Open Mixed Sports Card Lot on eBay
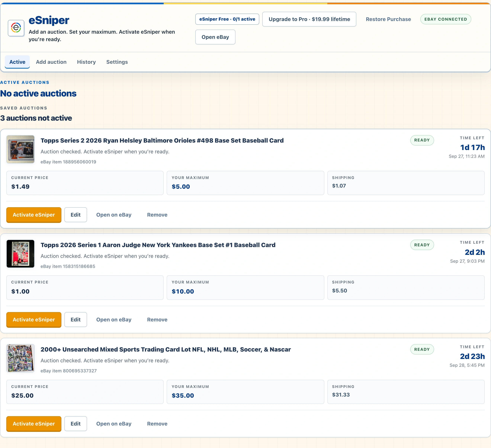Viewport: 491px width, 448px height. tap(114, 424)
